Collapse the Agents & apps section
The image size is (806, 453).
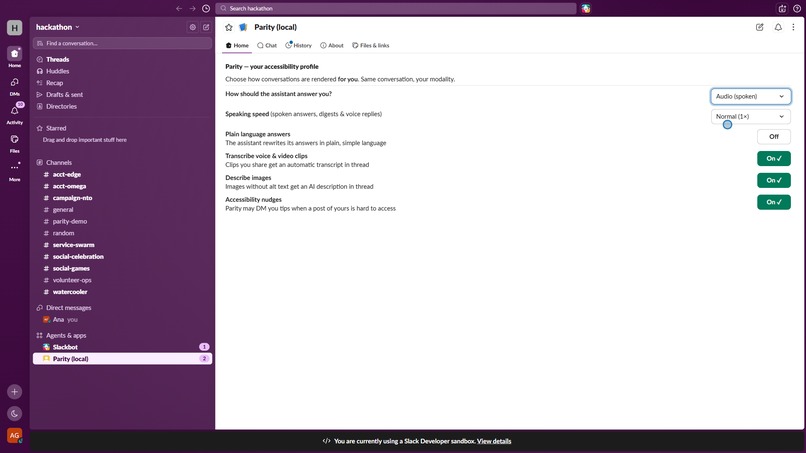[x=61, y=335]
